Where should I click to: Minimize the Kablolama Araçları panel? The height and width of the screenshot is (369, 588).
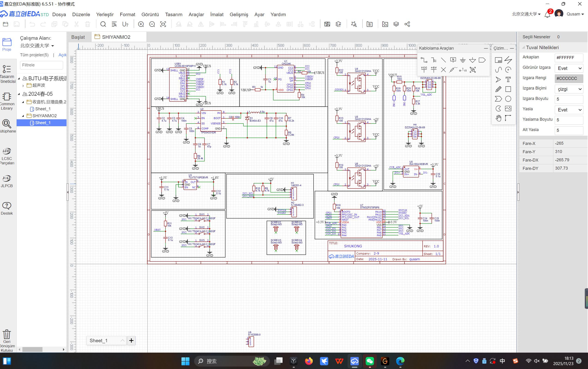point(486,48)
